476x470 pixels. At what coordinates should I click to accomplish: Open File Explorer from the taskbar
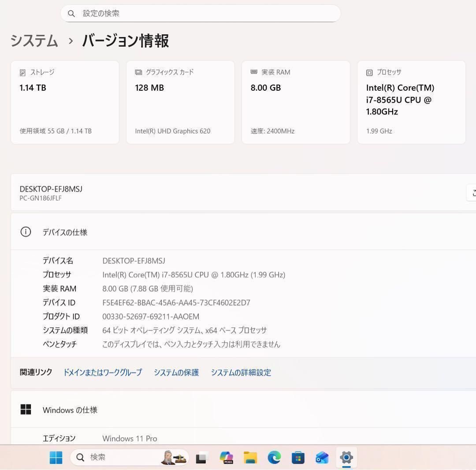250,458
